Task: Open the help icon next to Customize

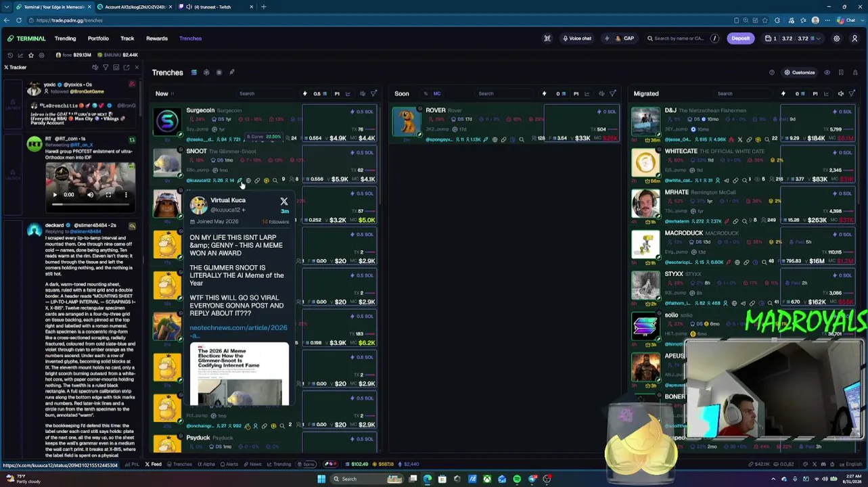Action: pyautogui.click(x=772, y=72)
